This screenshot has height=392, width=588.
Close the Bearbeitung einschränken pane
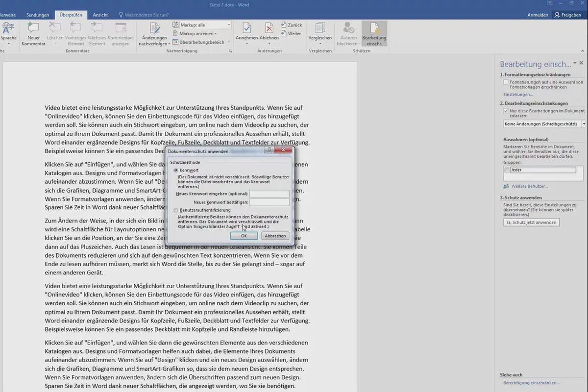tap(582, 63)
